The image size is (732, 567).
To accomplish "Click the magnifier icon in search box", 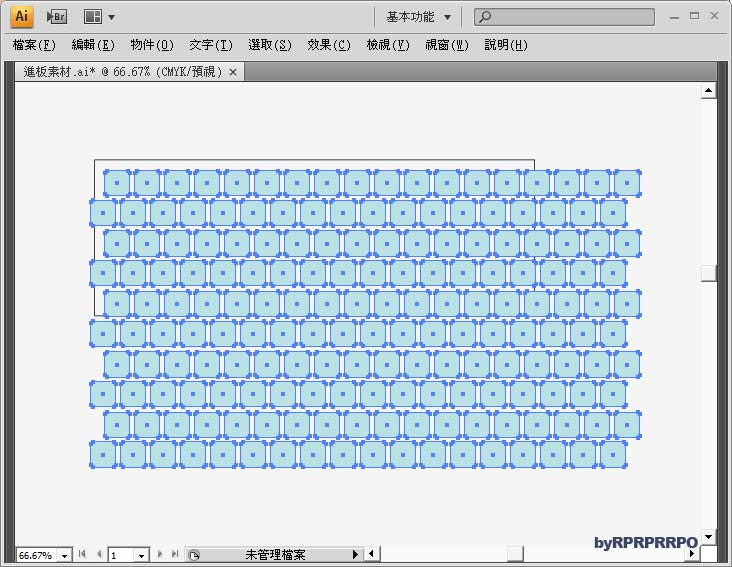I will pyautogui.click(x=485, y=17).
